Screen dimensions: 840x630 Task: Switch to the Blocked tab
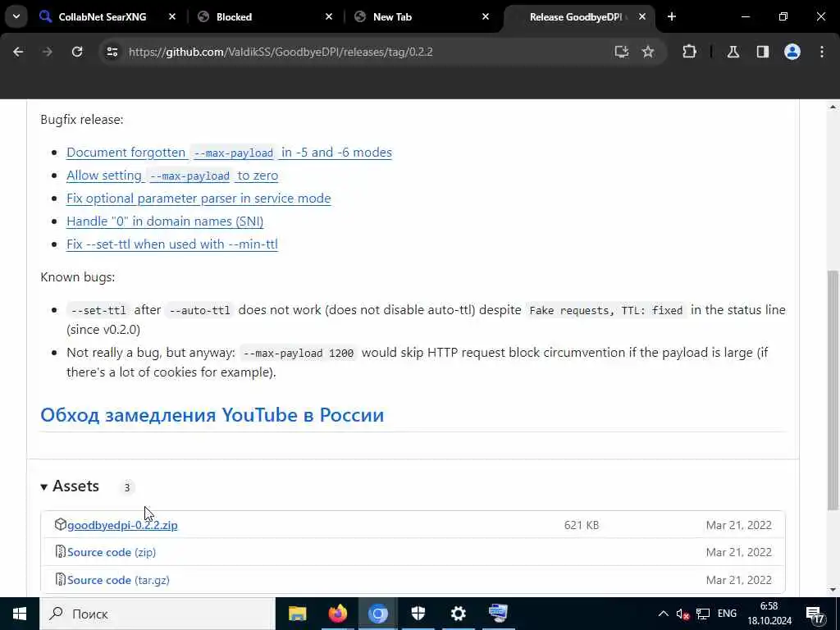234,17
